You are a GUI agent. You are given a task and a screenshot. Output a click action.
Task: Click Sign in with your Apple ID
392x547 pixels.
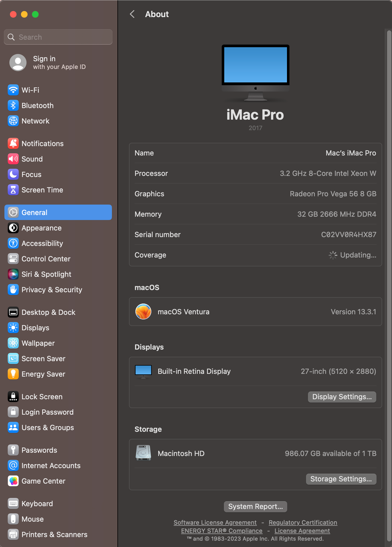(x=58, y=63)
